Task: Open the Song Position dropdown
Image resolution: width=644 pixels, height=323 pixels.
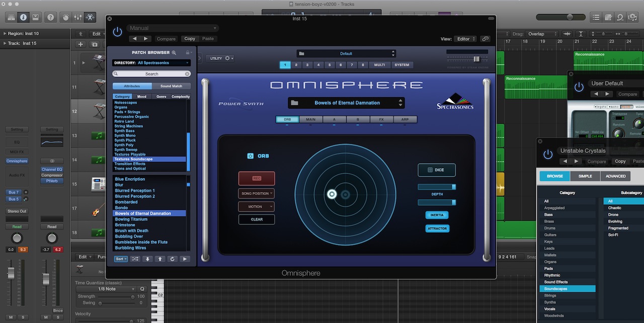Action: tap(257, 194)
